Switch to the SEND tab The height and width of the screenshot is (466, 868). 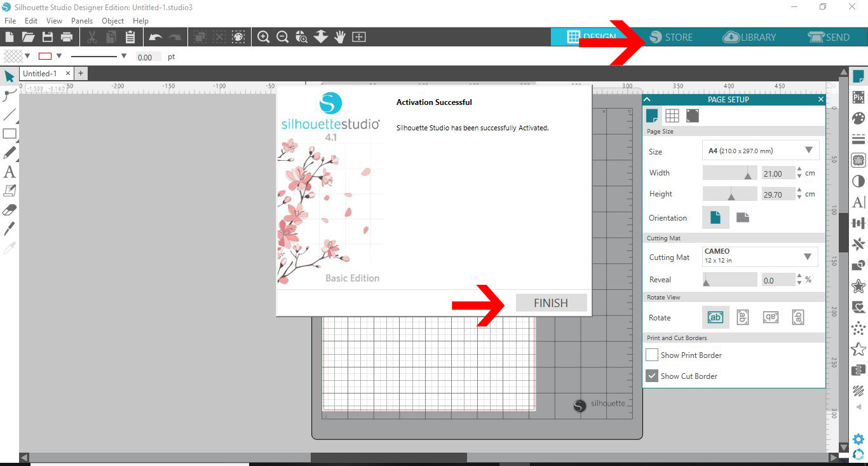[x=830, y=37]
